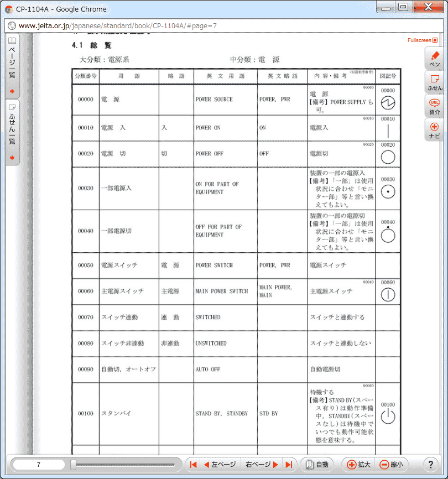Zoom in with the 拡大 button
This screenshot has height=479, width=448.
(358, 465)
